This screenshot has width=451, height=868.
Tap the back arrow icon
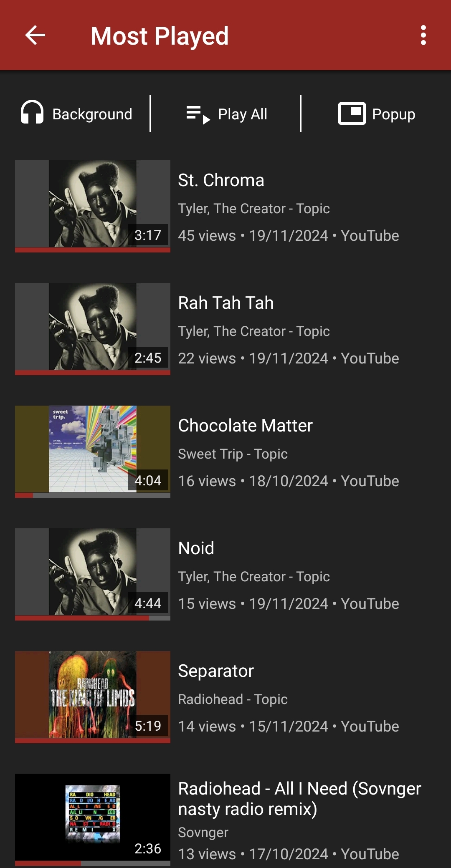[35, 35]
